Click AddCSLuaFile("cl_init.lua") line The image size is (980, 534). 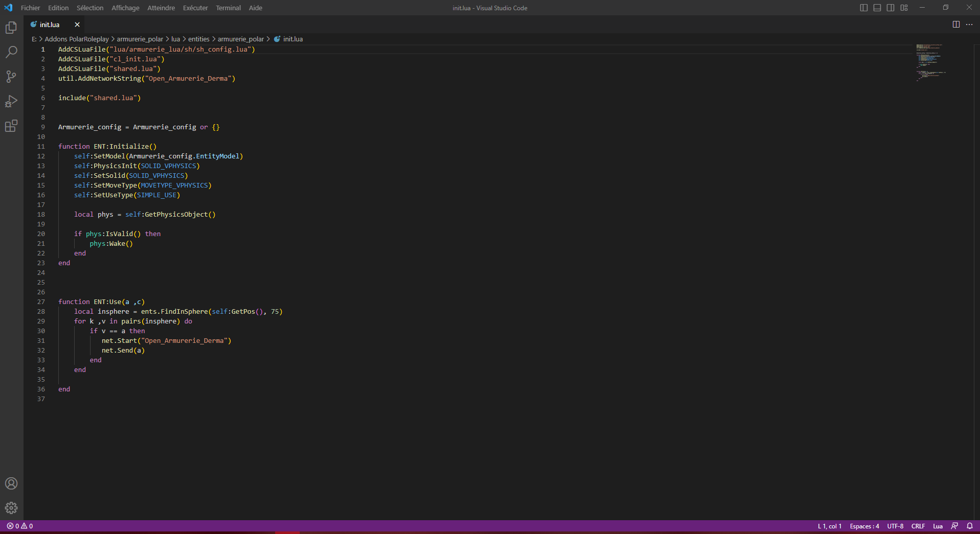pyautogui.click(x=112, y=59)
